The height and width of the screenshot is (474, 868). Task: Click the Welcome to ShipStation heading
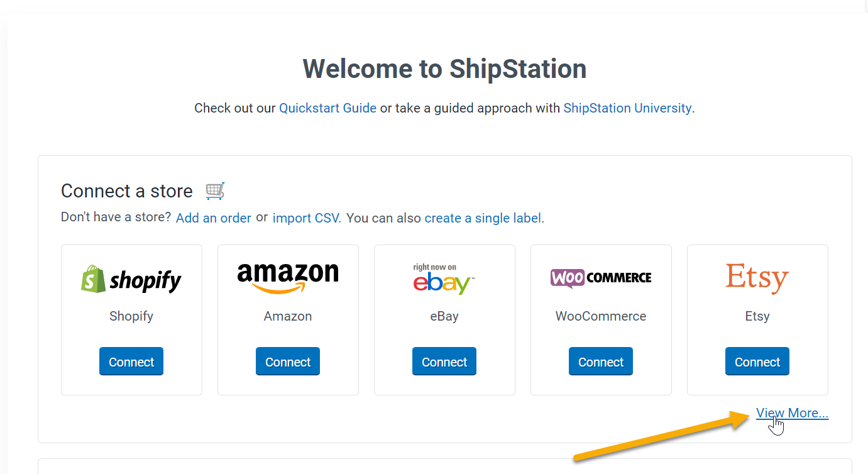pyautogui.click(x=444, y=69)
